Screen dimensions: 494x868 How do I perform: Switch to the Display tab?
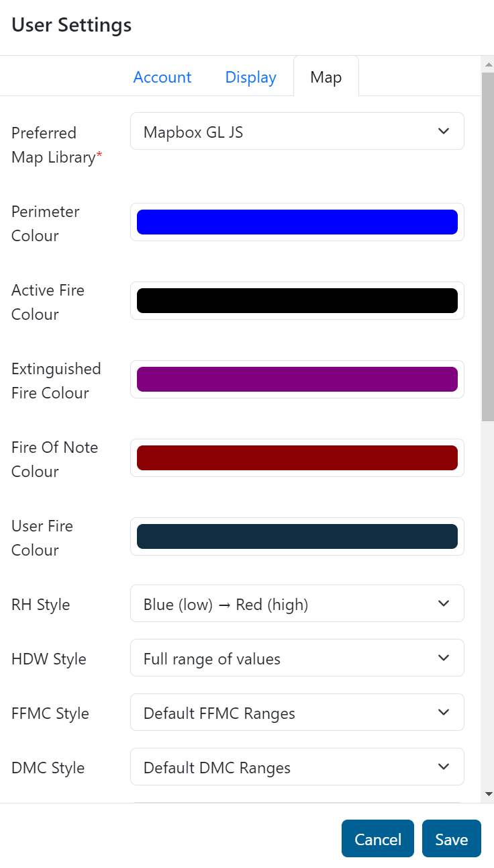point(250,77)
